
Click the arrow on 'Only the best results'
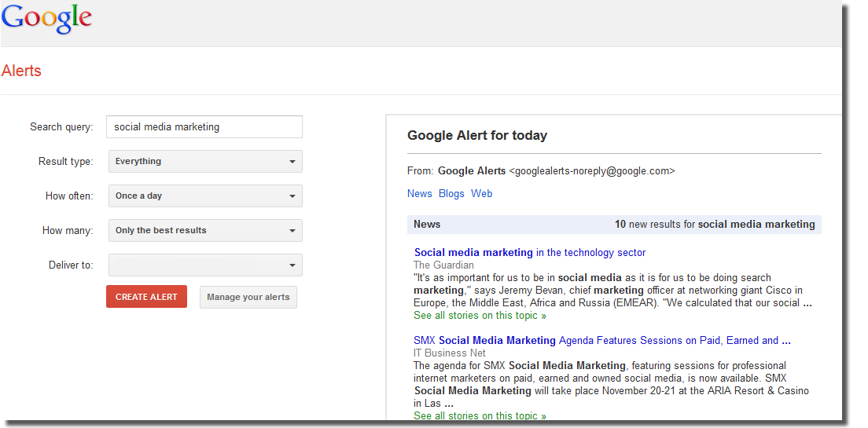click(x=292, y=231)
